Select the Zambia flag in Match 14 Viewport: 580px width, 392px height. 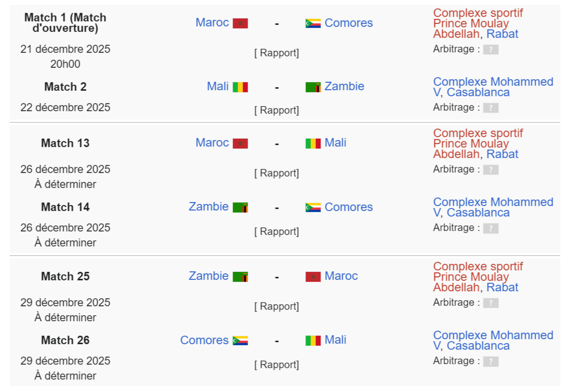pyautogui.click(x=240, y=207)
